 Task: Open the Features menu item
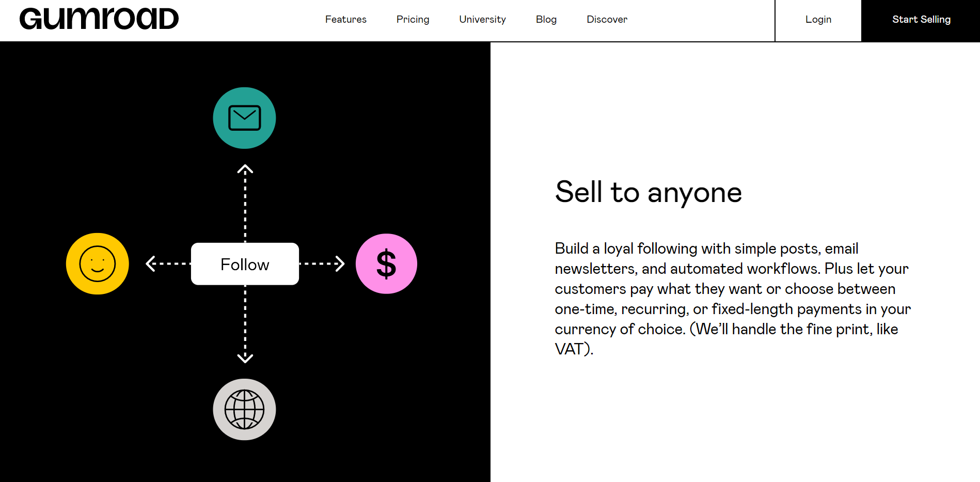[x=345, y=19]
